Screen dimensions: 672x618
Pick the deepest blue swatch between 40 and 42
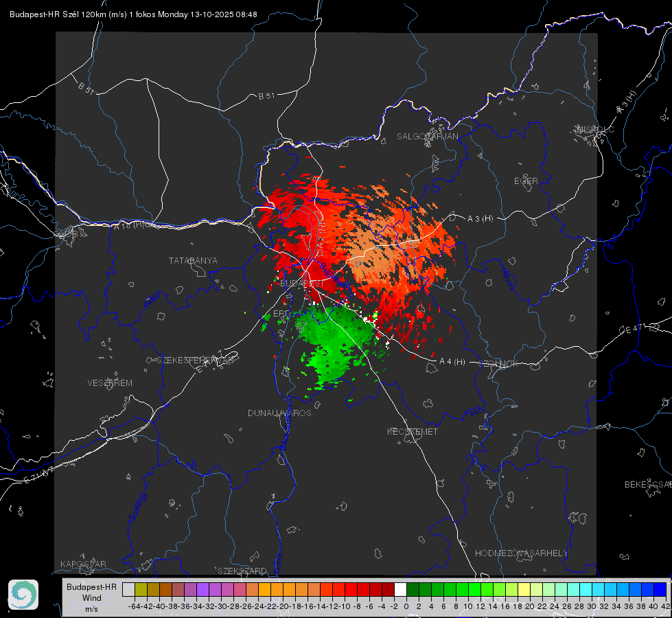click(660, 589)
